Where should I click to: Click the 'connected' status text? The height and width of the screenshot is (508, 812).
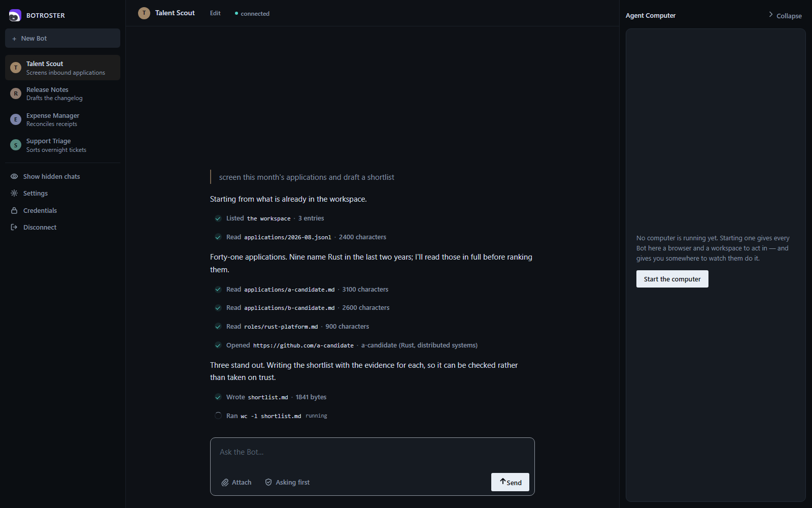pos(255,14)
